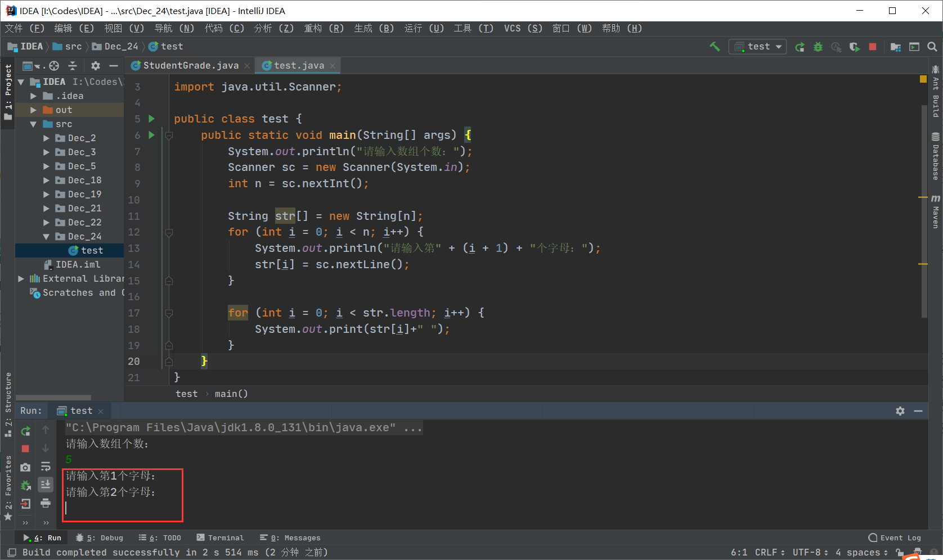Start debugging with the green bug icon

[818, 47]
